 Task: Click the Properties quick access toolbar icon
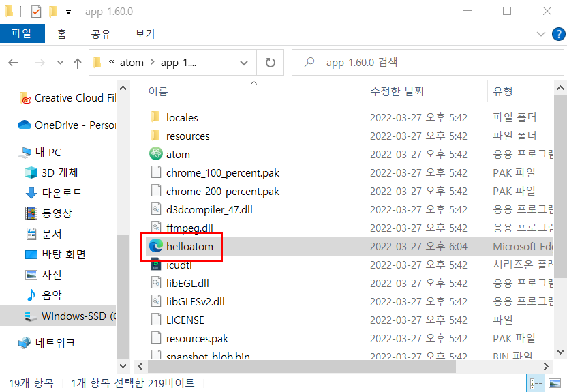pyautogui.click(x=36, y=12)
